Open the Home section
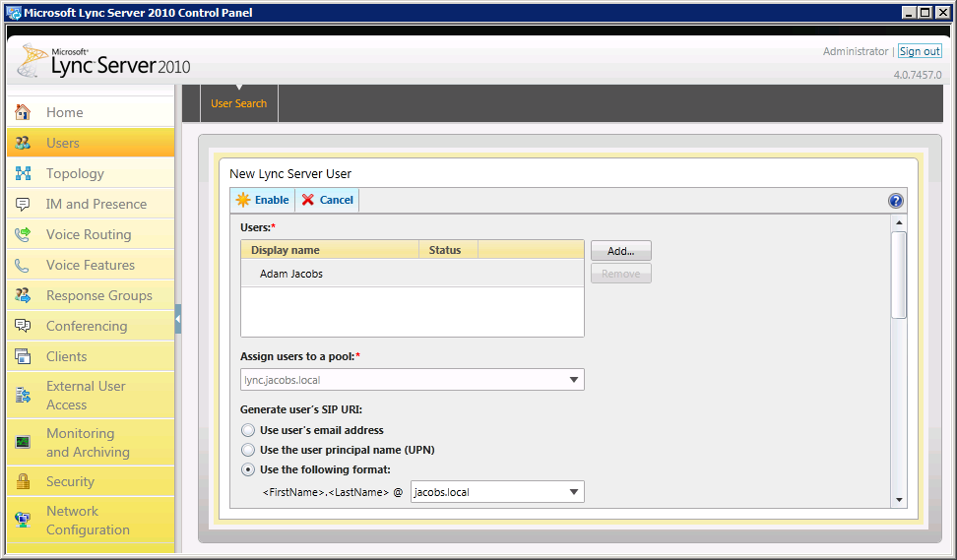The width and height of the screenshot is (957, 560). coord(91,112)
